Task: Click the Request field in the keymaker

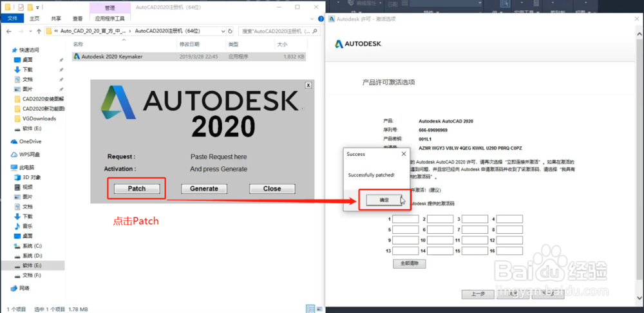Action: pos(219,156)
